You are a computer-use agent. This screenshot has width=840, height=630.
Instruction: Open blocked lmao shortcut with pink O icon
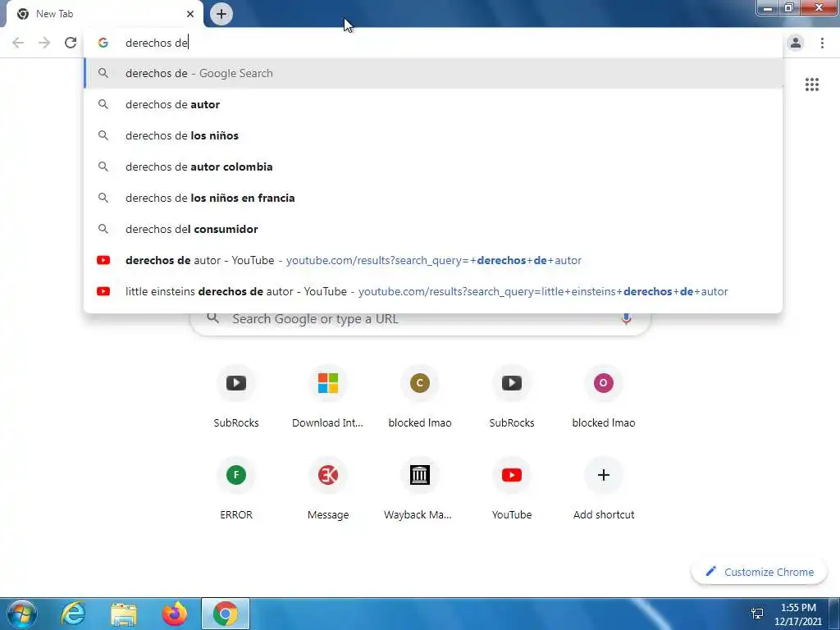point(603,397)
